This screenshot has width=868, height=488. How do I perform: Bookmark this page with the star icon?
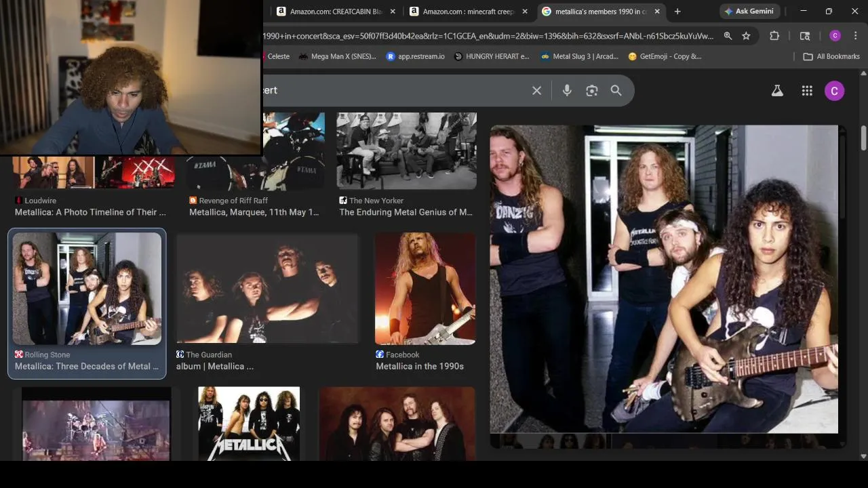[746, 36]
